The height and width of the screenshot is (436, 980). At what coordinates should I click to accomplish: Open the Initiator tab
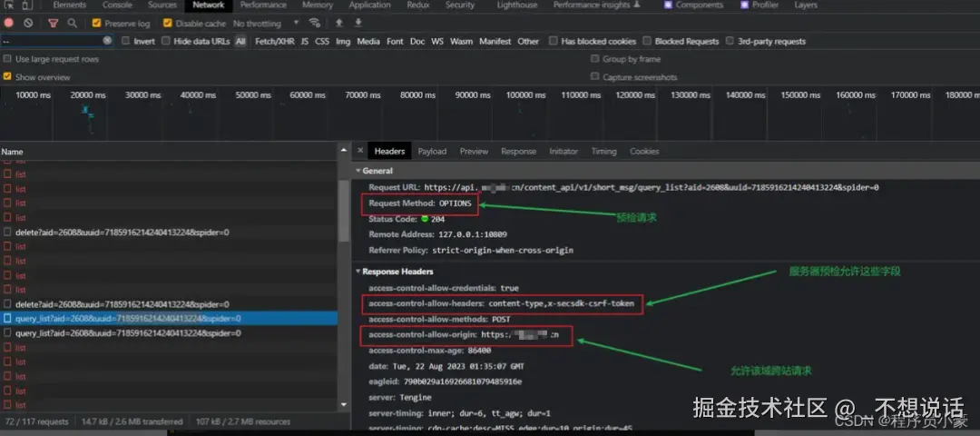tap(563, 152)
